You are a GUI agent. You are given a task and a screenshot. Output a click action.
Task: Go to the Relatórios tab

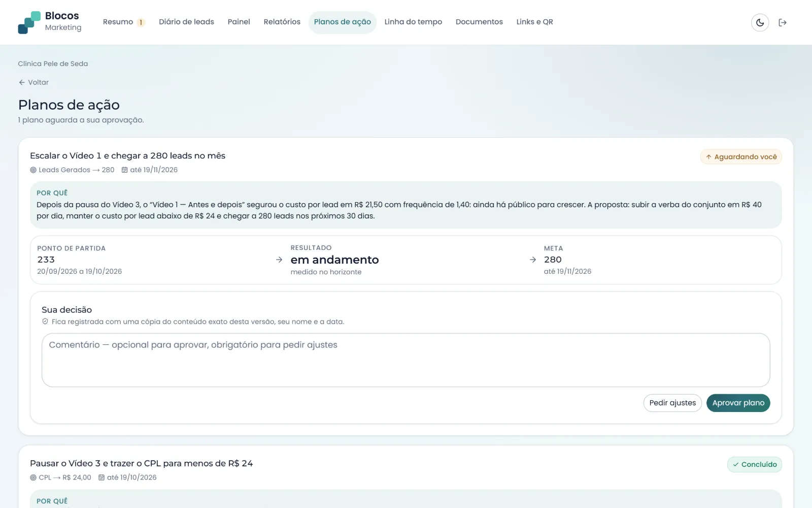tap(282, 22)
